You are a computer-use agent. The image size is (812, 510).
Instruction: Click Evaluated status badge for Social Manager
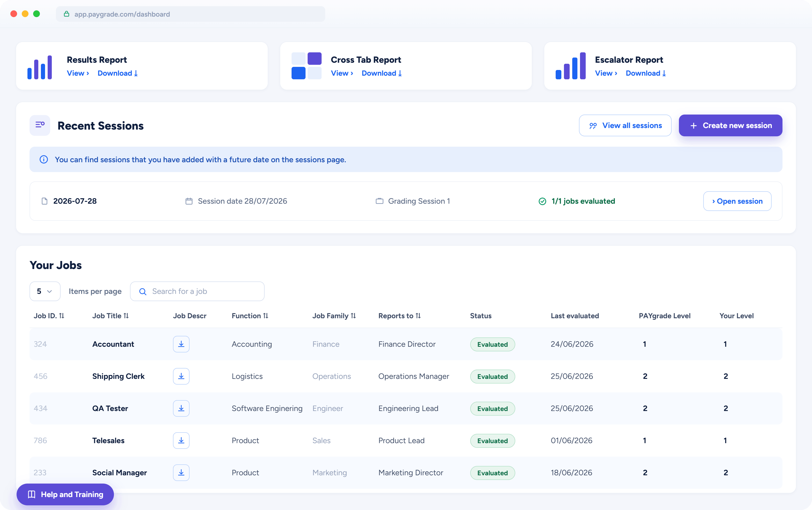[492, 473]
